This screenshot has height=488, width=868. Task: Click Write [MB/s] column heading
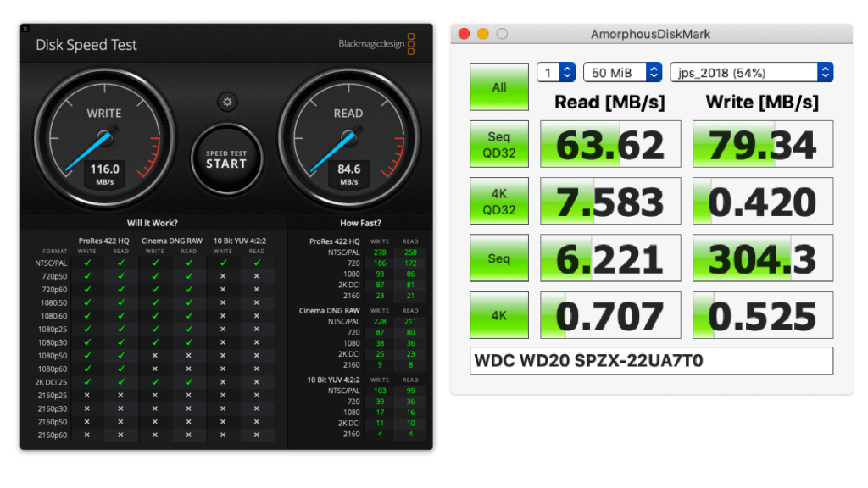[762, 103]
